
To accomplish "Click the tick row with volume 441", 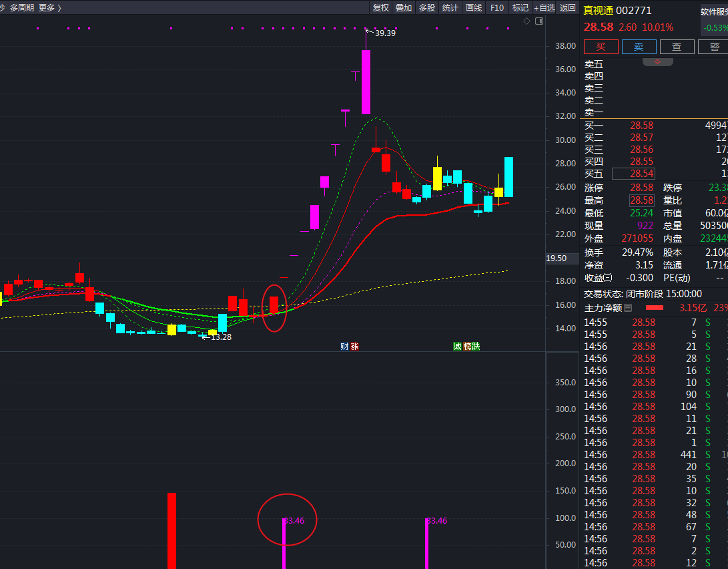I will pyautogui.click(x=654, y=455).
